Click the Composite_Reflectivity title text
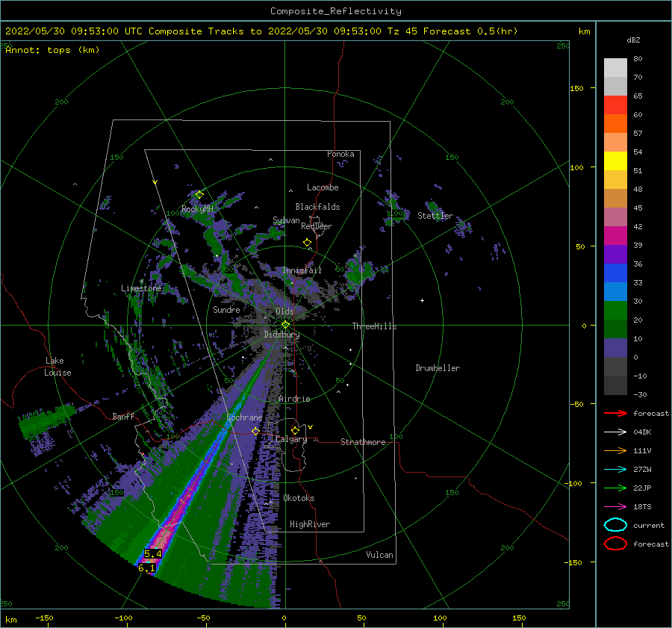 [336, 11]
